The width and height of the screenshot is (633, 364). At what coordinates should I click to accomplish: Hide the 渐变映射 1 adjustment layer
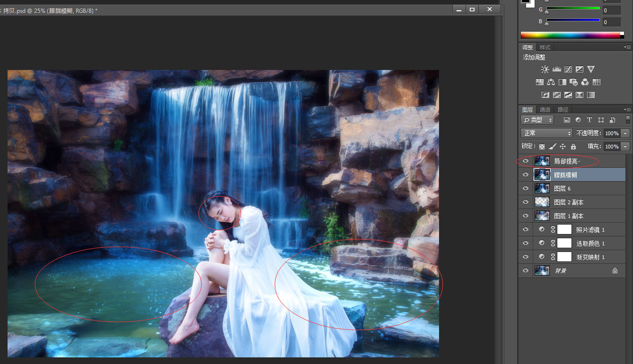point(526,257)
